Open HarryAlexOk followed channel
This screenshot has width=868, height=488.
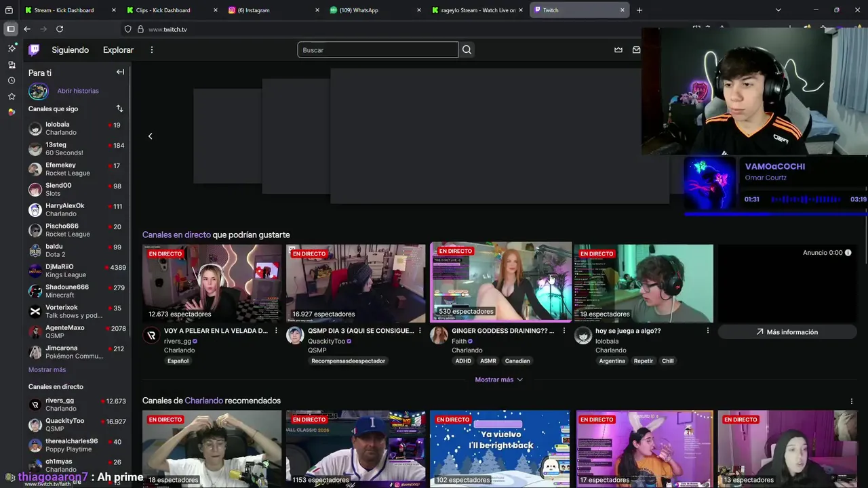[x=77, y=209]
